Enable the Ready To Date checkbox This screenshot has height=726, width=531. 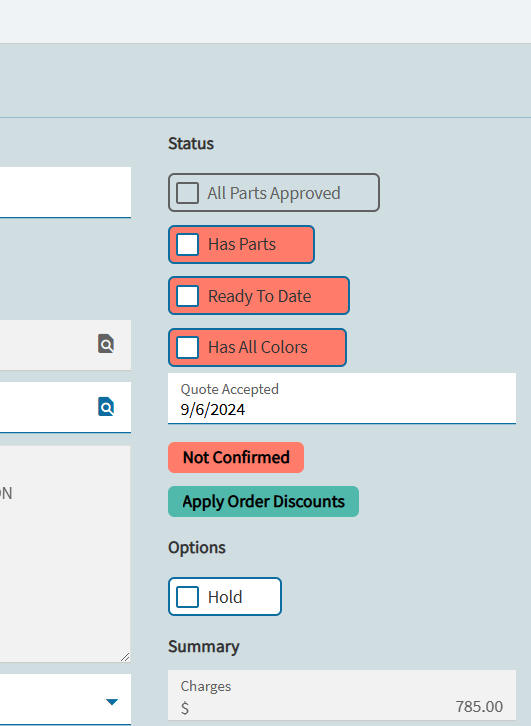point(187,296)
